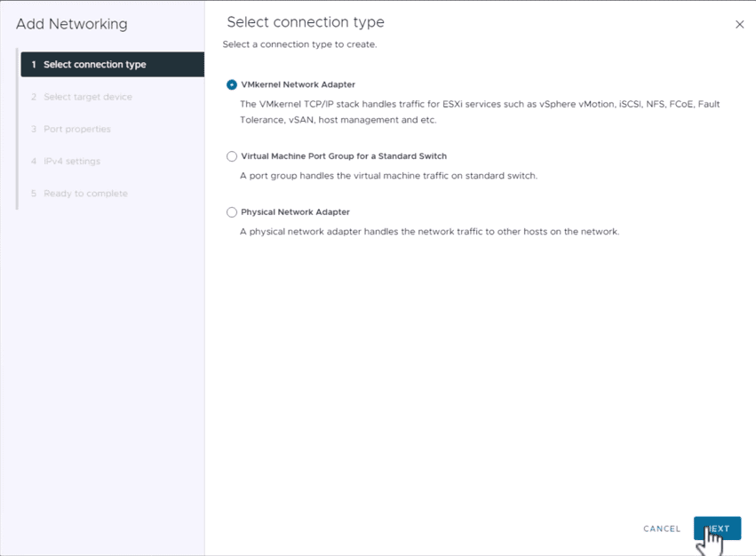Choose Virtual Machine Port Group radio button
The image size is (756, 556).
232,156
